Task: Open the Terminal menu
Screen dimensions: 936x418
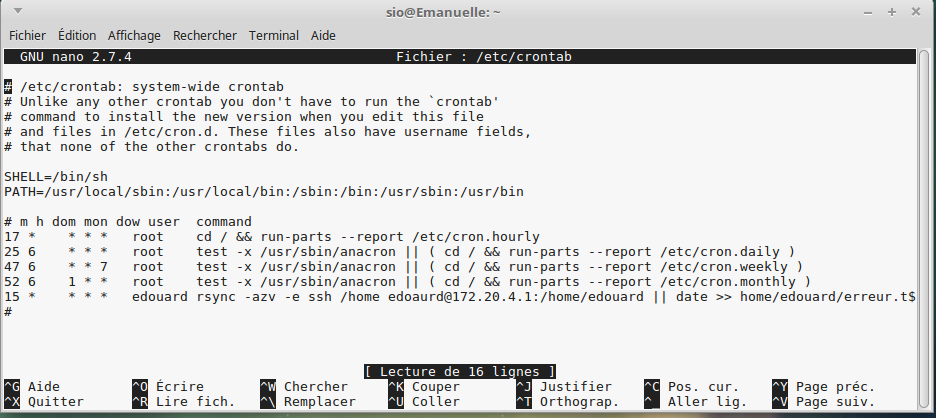Action: click(274, 35)
